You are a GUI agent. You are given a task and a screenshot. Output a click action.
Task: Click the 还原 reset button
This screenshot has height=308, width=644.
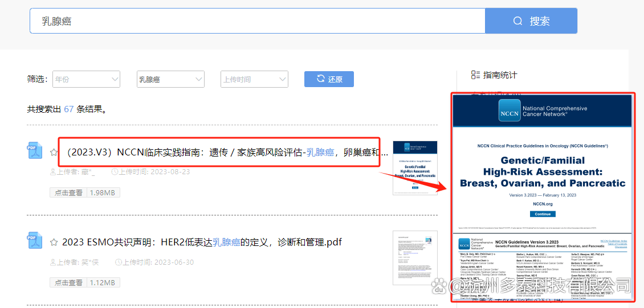329,79
